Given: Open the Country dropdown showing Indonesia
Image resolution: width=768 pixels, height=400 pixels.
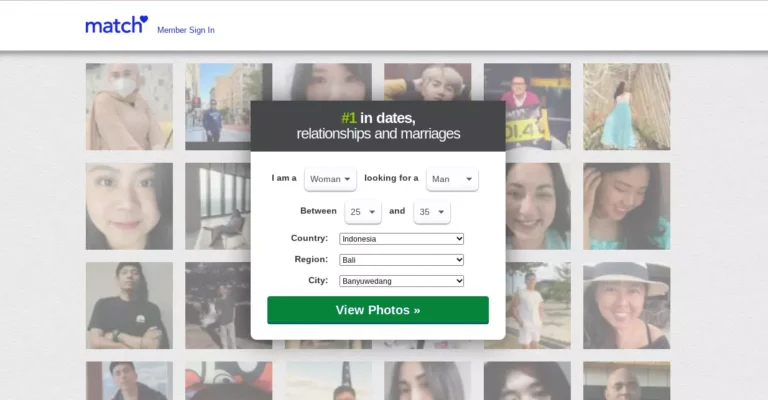Looking at the screenshot, I should (401, 239).
